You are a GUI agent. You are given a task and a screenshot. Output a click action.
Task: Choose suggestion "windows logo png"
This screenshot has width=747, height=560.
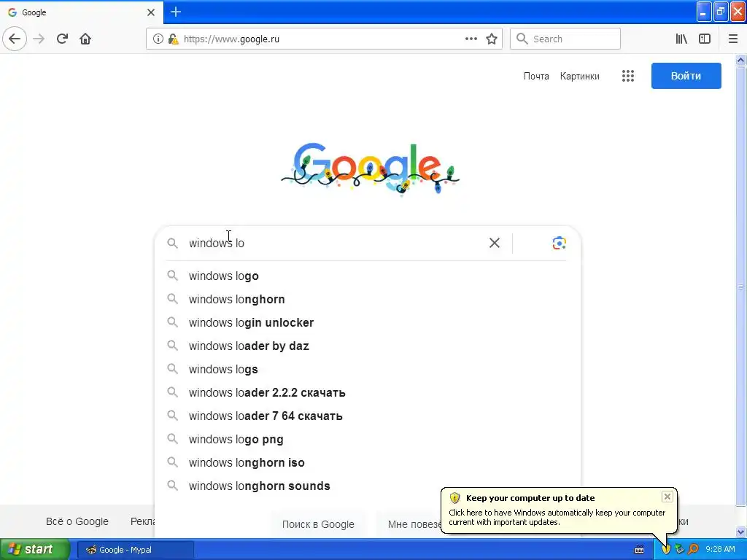[368, 439]
